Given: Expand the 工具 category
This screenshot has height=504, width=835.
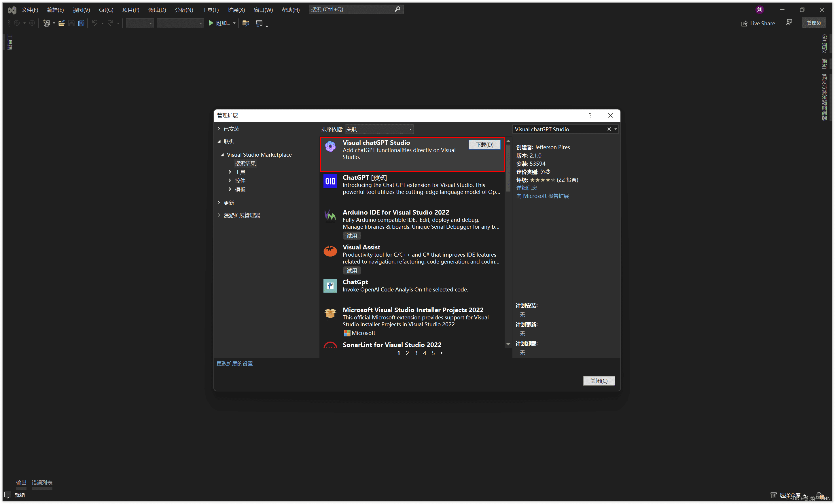Looking at the screenshot, I should pos(230,172).
